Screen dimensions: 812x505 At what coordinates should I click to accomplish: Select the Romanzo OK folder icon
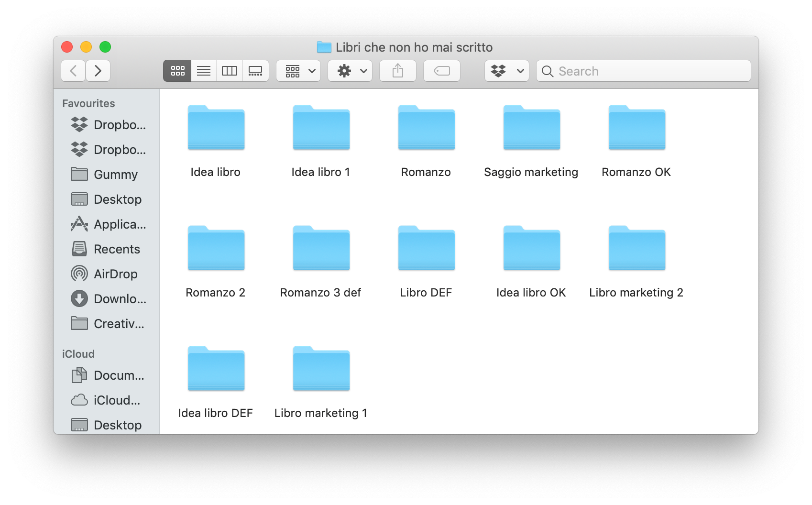tap(637, 127)
